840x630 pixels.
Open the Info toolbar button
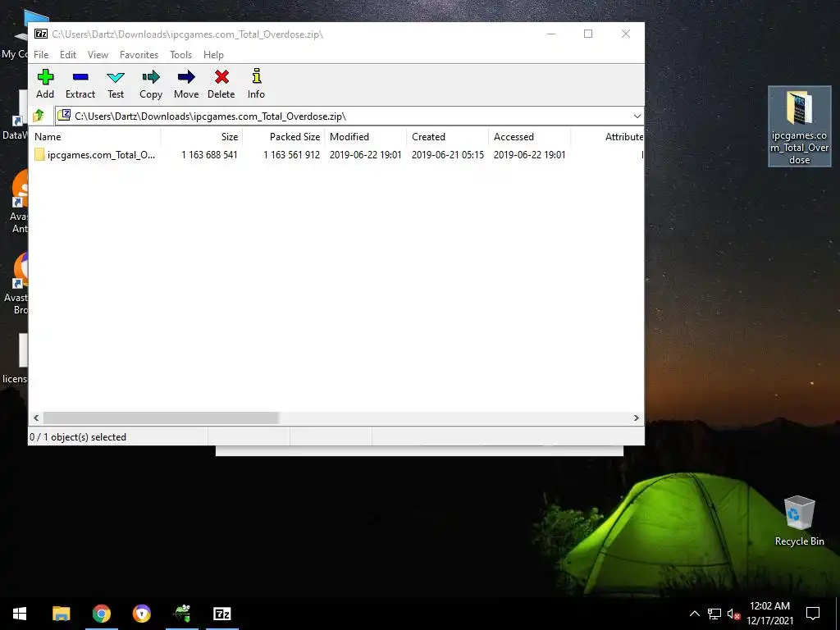pyautogui.click(x=256, y=84)
